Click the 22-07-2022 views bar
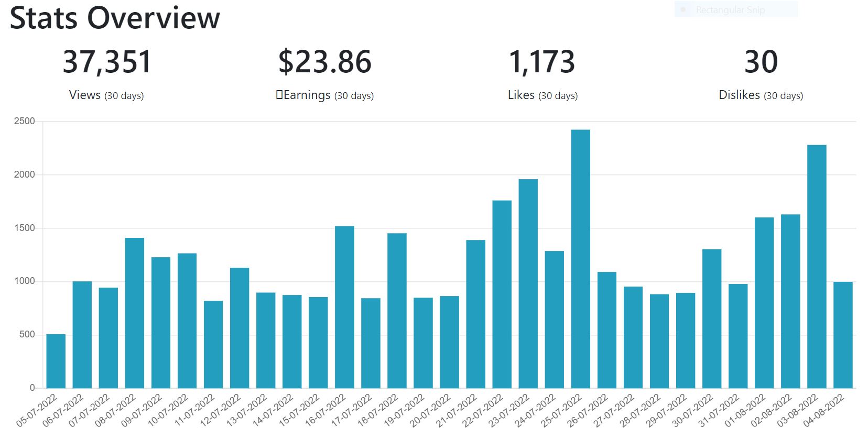The image size is (868, 438). pos(502,294)
